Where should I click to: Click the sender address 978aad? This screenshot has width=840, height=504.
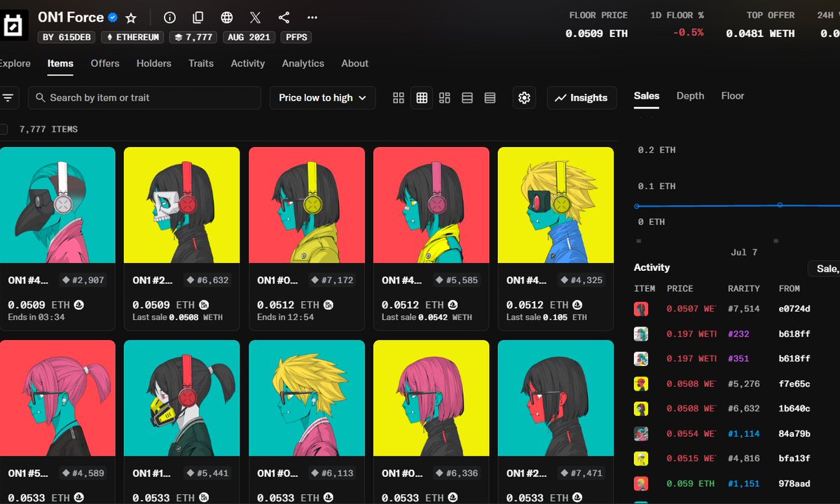(794, 483)
